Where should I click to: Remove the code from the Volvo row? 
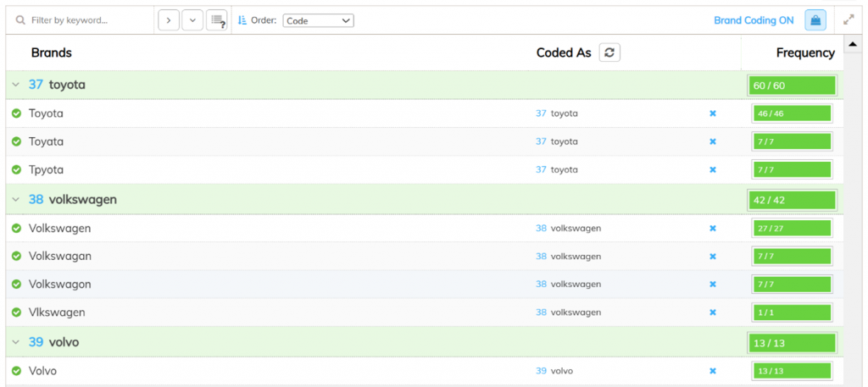713,371
